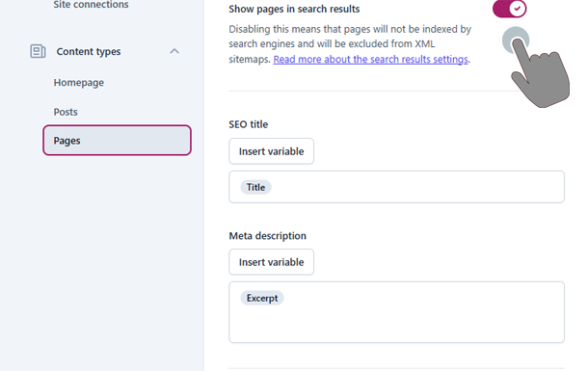The height and width of the screenshot is (371, 588).
Task: Click the Content types newspaper icon
Action: [x=38, y=51]
